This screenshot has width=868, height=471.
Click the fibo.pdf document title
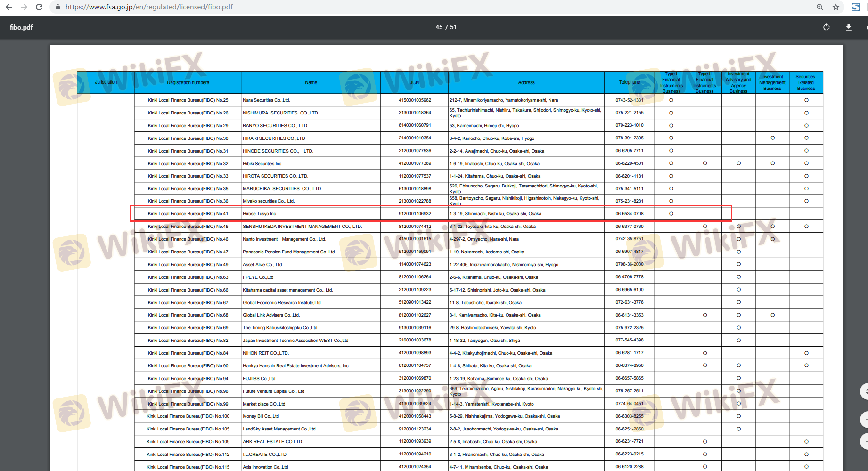21,27
